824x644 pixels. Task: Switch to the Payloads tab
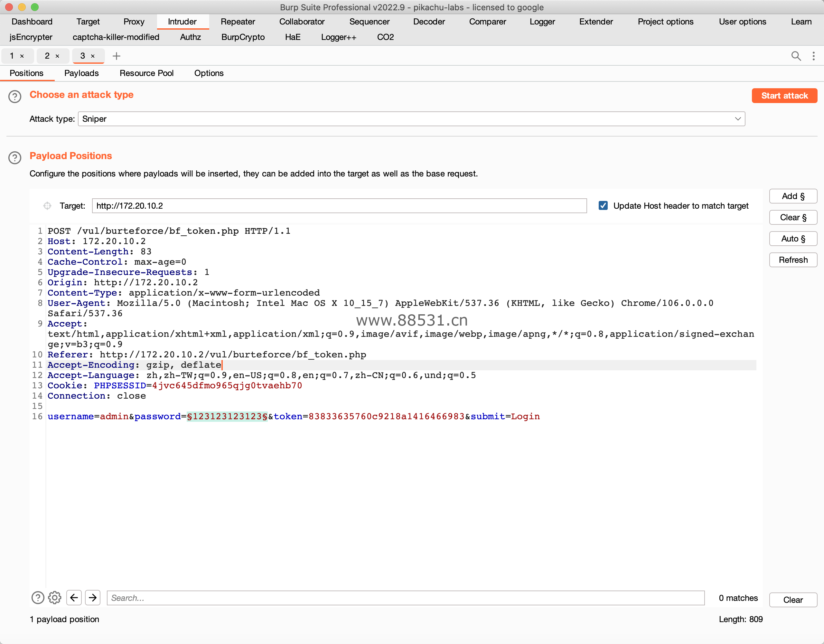(x=81, y=73)
